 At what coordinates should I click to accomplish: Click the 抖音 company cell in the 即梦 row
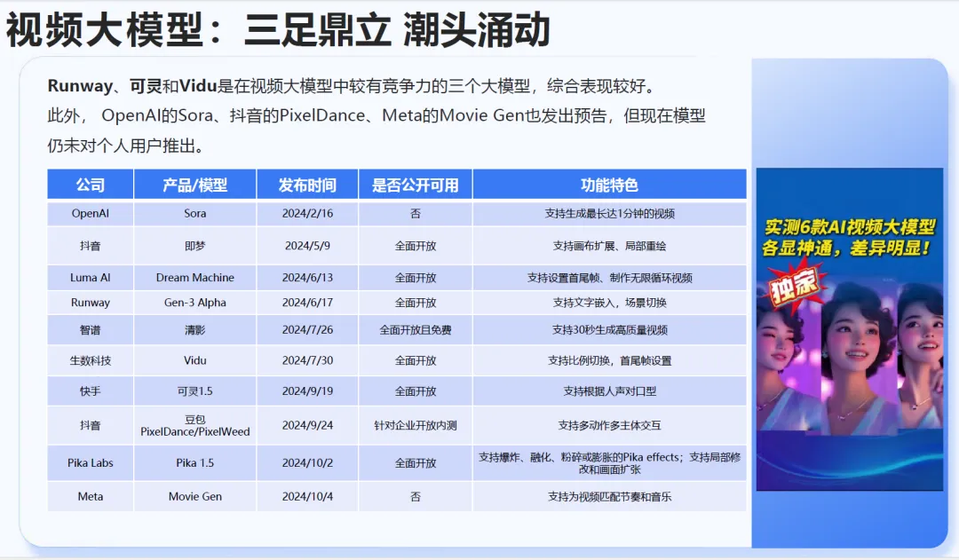pos(91,246)
